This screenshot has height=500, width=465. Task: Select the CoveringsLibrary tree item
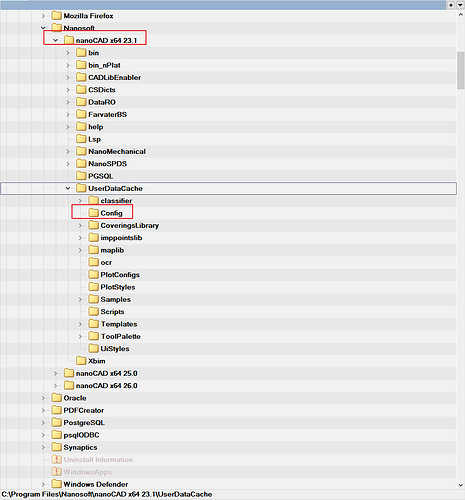[x=124, y=226]
